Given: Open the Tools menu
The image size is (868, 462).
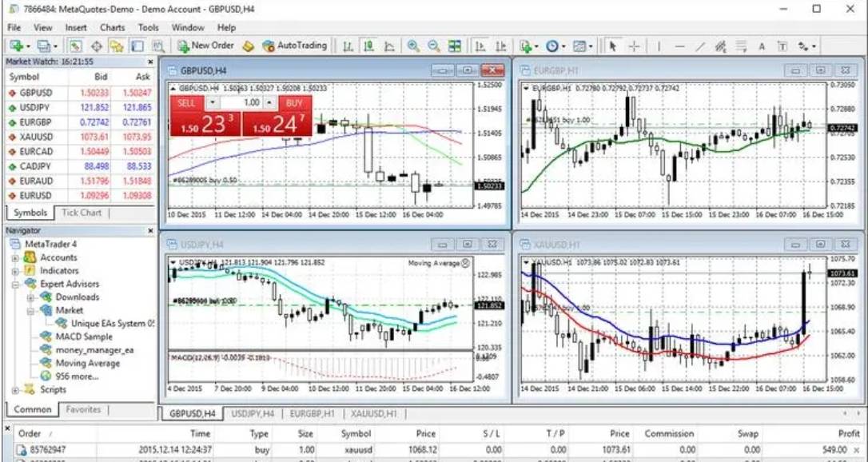Looking at the screenshot, I should coord(149,27).
